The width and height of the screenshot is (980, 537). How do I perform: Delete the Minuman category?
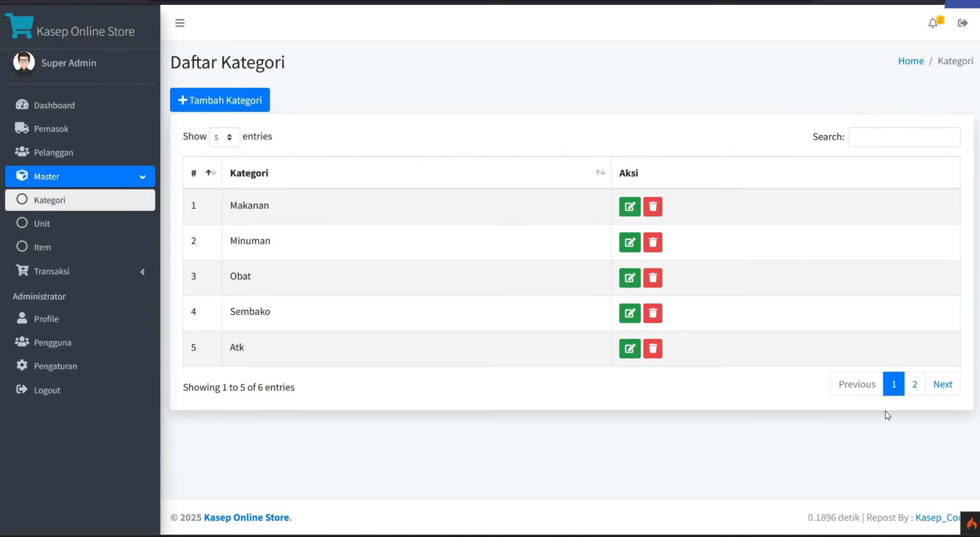point(653,242)
